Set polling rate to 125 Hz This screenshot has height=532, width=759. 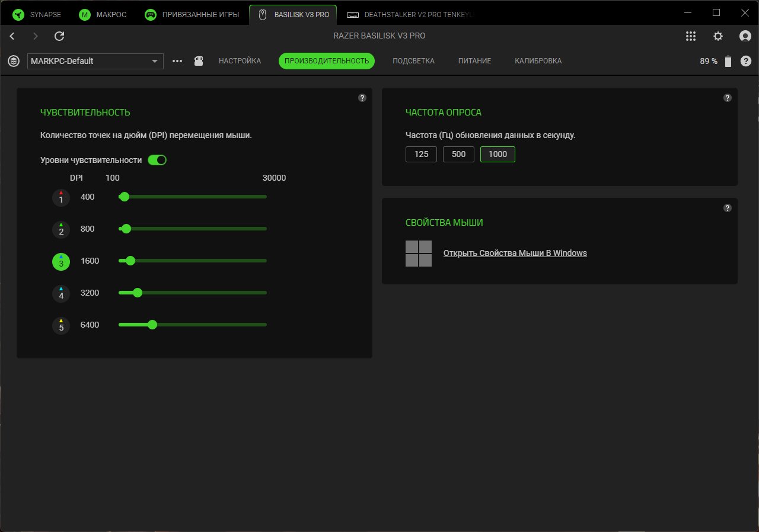(421, 154)
